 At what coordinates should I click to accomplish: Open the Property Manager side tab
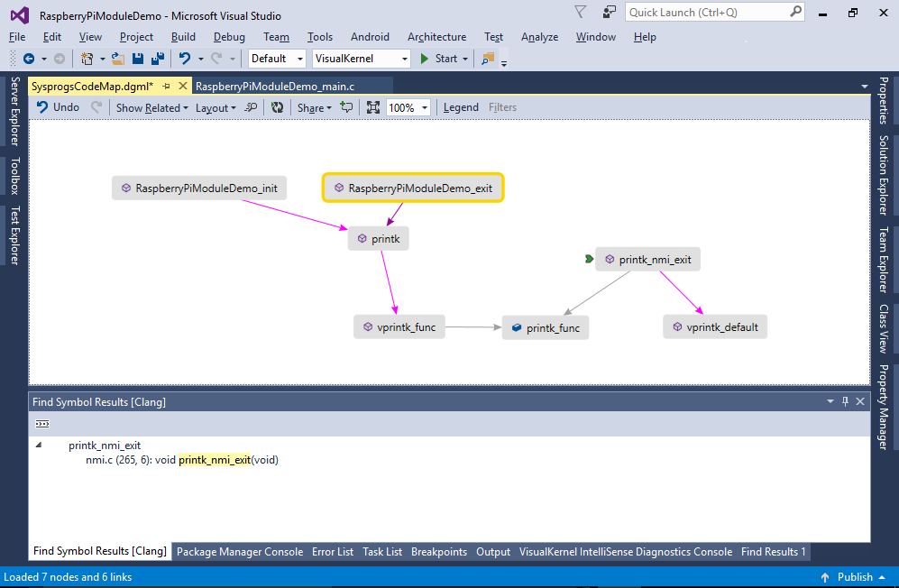pos(884,407)
